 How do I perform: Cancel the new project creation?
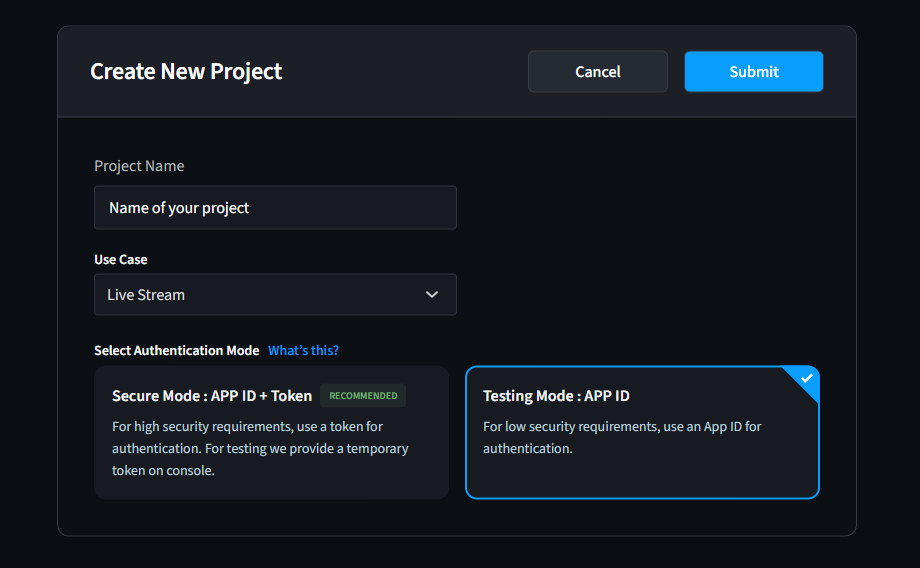click(597, 72)
